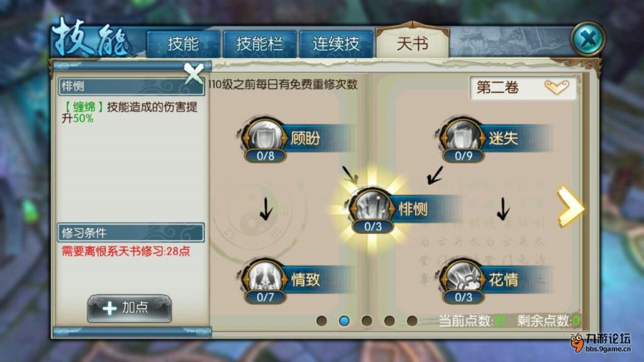Select the third page indicator dot

367,321
